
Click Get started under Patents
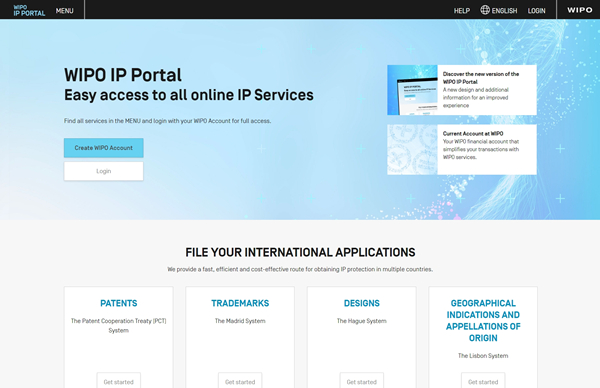tap(119, 381)
